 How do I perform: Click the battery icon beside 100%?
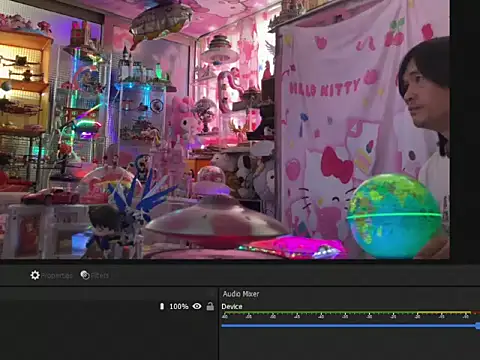(162, 306)
